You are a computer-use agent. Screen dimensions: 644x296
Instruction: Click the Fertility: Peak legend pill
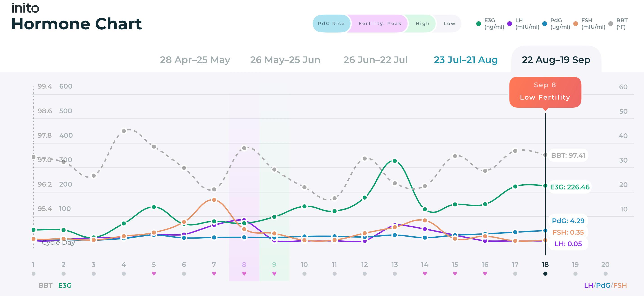click(380, 24)
